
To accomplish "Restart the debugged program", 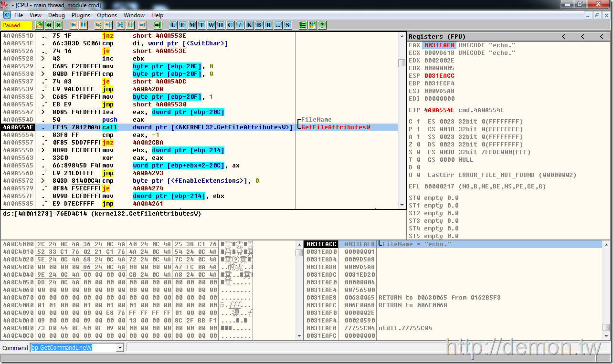I will coord(50,25).
